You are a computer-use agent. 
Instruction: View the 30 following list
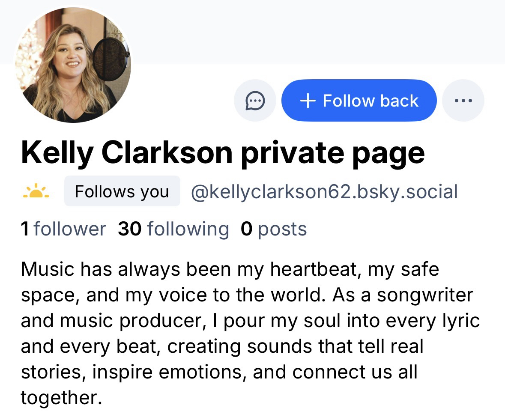(x=173, y=229)
